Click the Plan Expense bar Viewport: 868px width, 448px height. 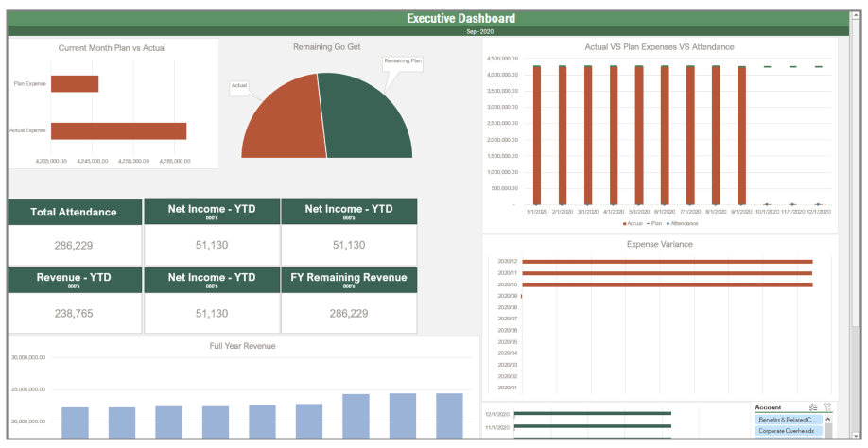(75, 83)
